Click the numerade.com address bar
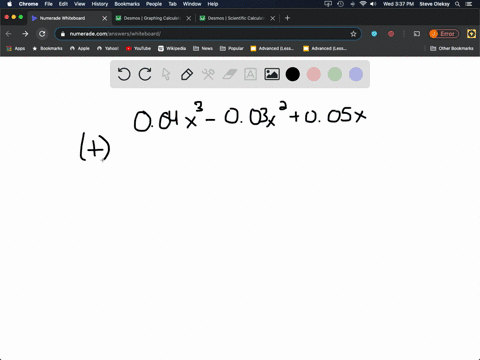Image resolution: width=480 pixels, height=360 pixels. click(208, 34)
